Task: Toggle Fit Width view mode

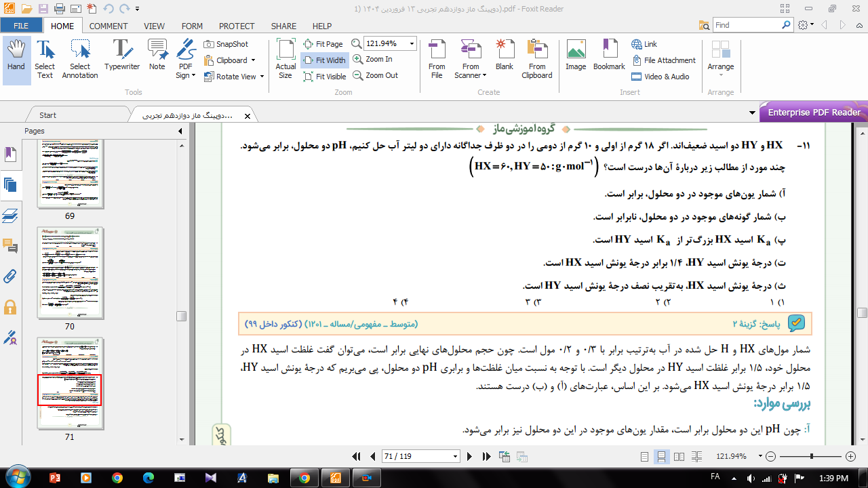Action: click(x=325, y=60)
